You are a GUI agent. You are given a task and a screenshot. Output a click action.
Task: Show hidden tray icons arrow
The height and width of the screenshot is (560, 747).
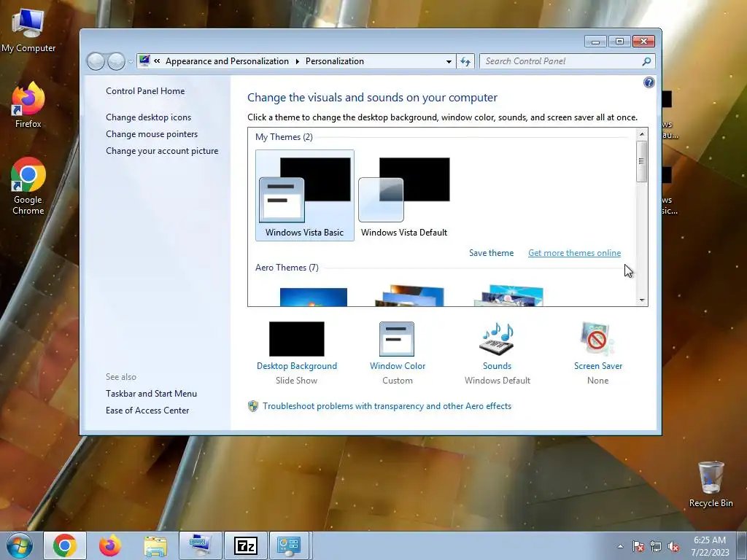tap(620, 546)
